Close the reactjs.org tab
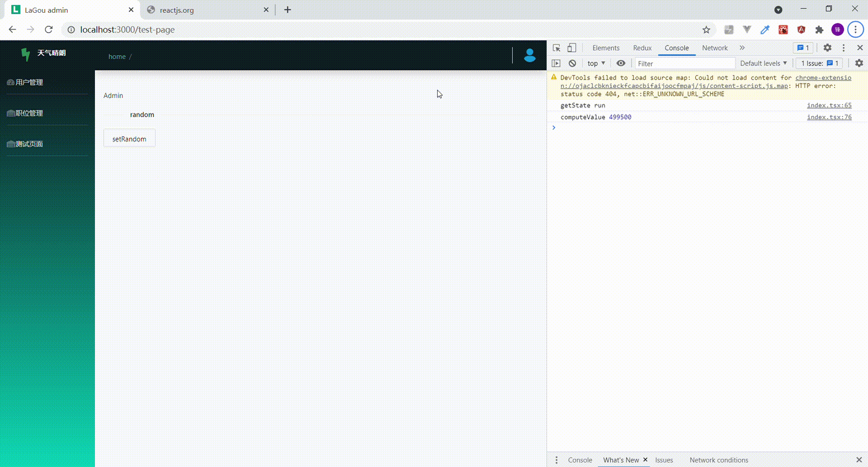 (x=266, y=10)
